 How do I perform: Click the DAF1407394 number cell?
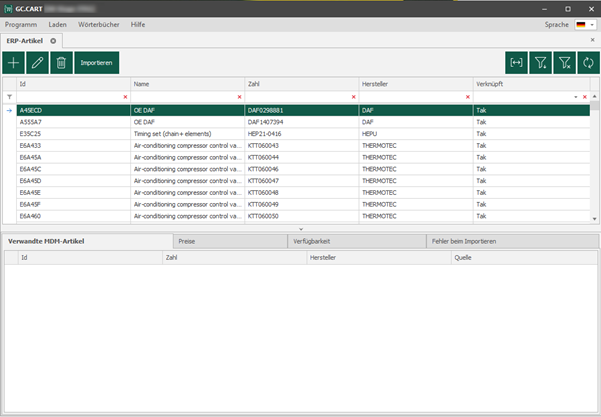click(x=302, y=122)
